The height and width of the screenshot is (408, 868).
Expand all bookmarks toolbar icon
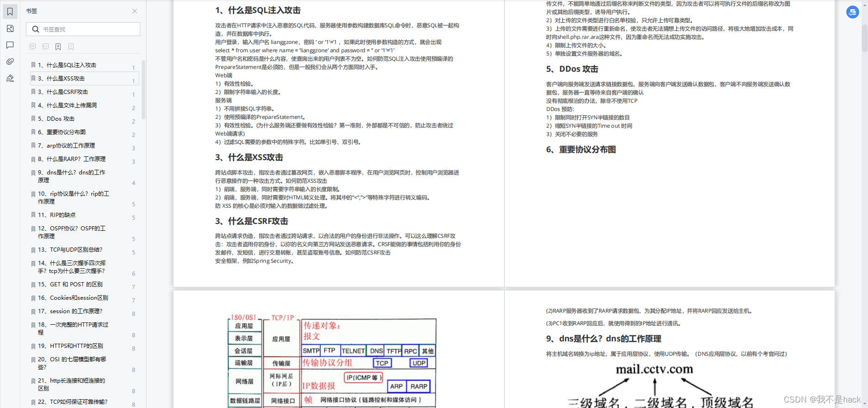click(32, 46)
